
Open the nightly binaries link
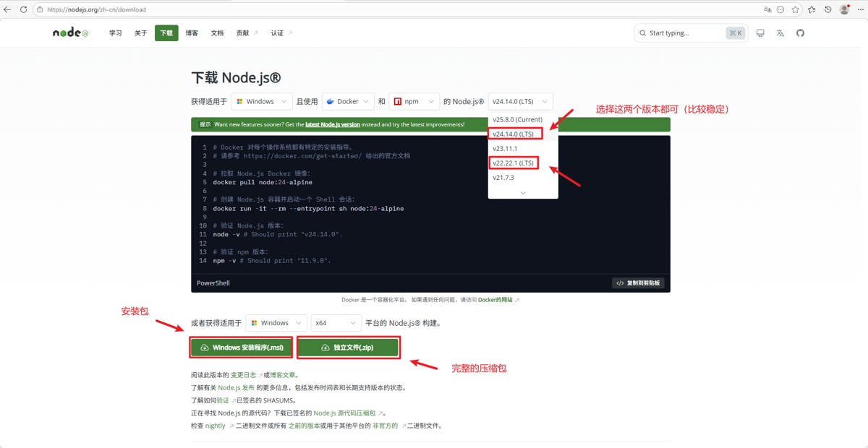point(219,426)
